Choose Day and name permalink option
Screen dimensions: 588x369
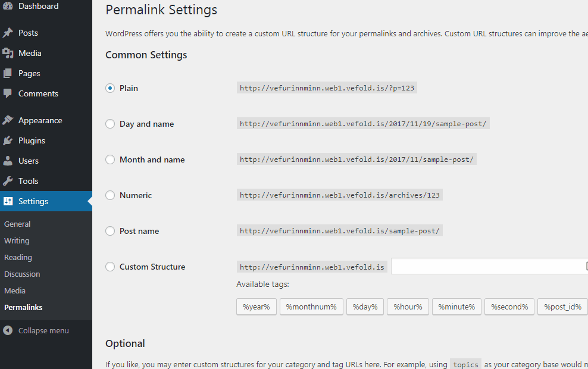[x=110, y=124]
